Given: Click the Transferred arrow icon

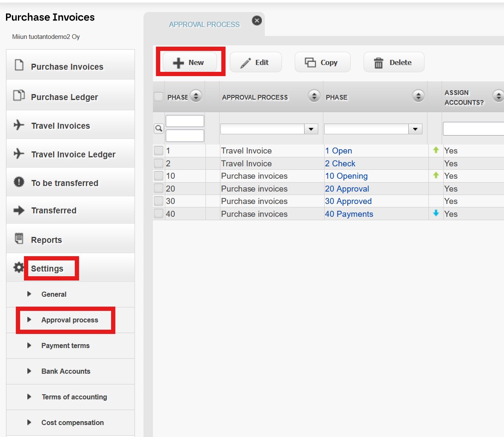Looking at the screenshot, I should pyautogui.click(x=19, y=210).
